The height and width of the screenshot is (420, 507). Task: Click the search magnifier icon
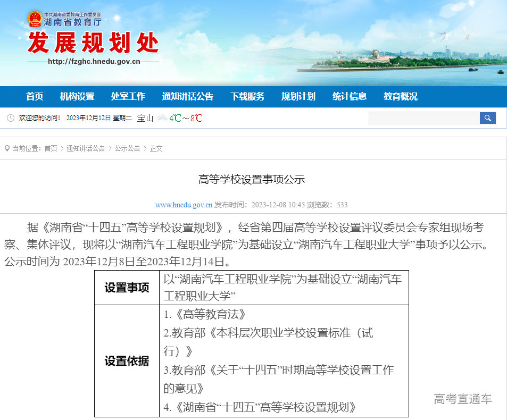[487, 117]
